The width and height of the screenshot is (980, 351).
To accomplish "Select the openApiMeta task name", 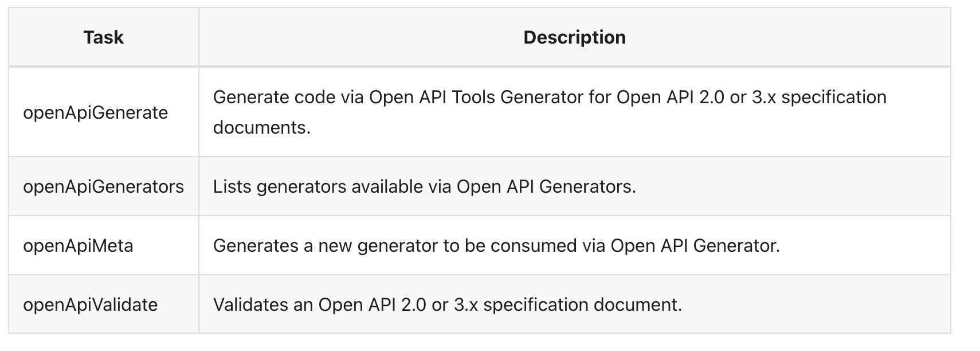I will pos(78,245).
